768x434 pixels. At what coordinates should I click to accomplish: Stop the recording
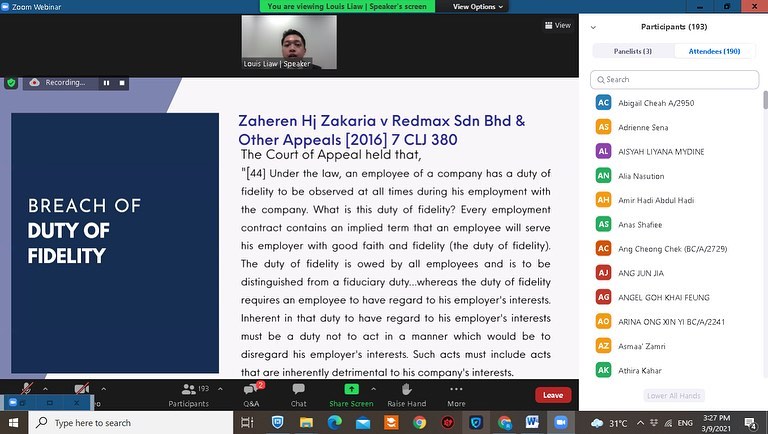click(x=122, y=82)
